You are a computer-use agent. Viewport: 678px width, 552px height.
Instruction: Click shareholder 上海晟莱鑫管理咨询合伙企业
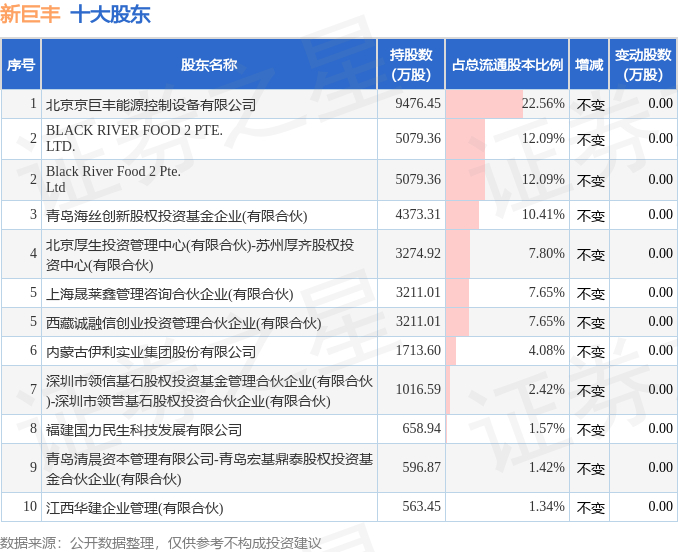coord(170,294)
